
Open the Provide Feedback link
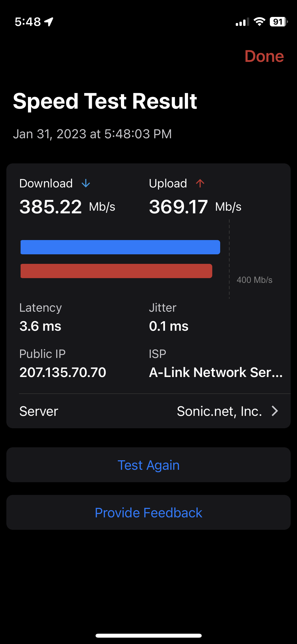(148, 513)
